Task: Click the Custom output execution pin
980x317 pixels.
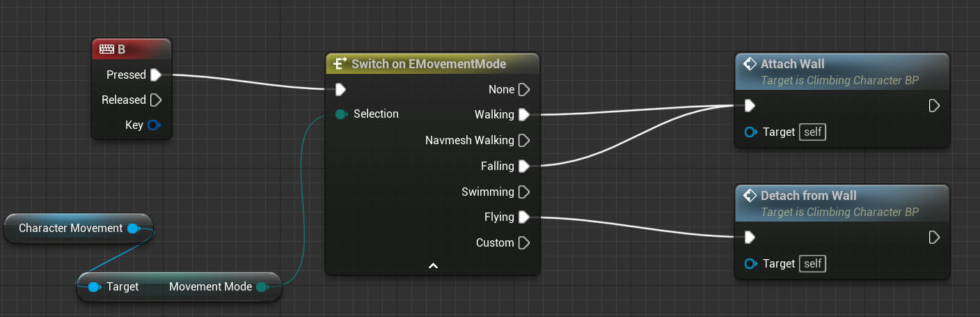Action: pyautogui.click(x=525, y=242)
